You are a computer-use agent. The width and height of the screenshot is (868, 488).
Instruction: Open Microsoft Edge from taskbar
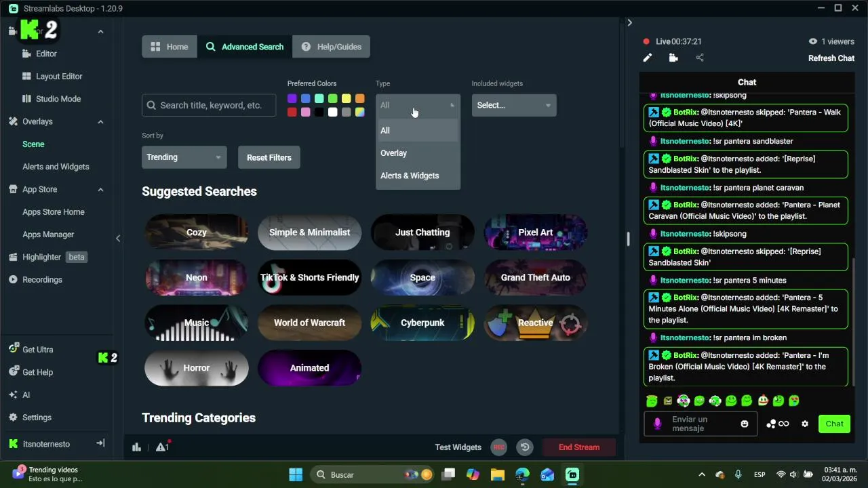(x=522, y=474)
